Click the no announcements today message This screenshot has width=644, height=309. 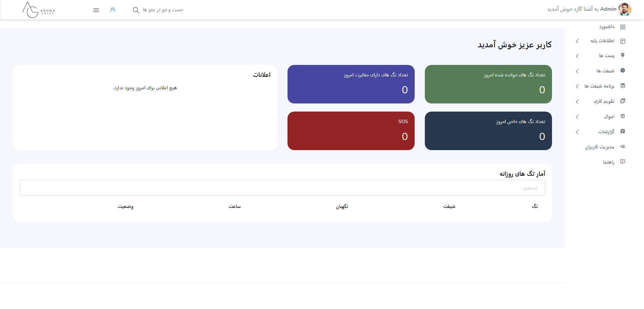pyautogui.click(x=145, y=88)
